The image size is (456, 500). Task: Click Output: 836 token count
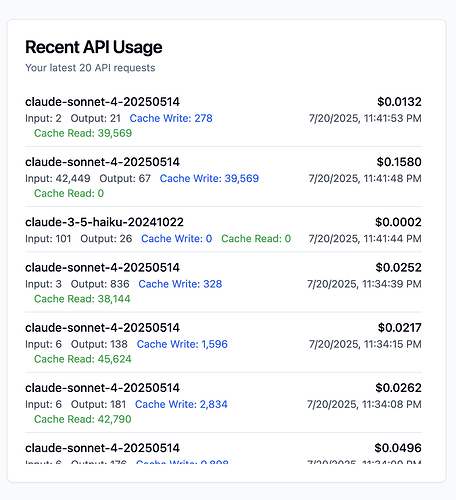tap(100, 284)
